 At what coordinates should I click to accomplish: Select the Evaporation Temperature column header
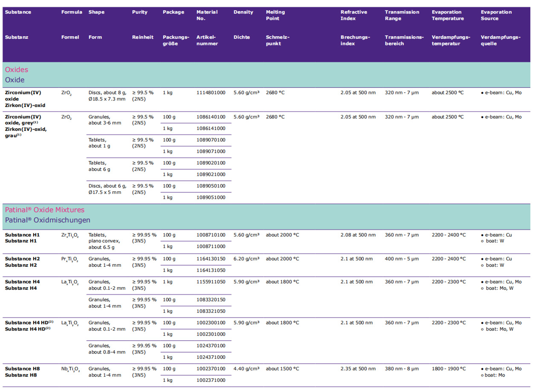click(x=447, y=15)
